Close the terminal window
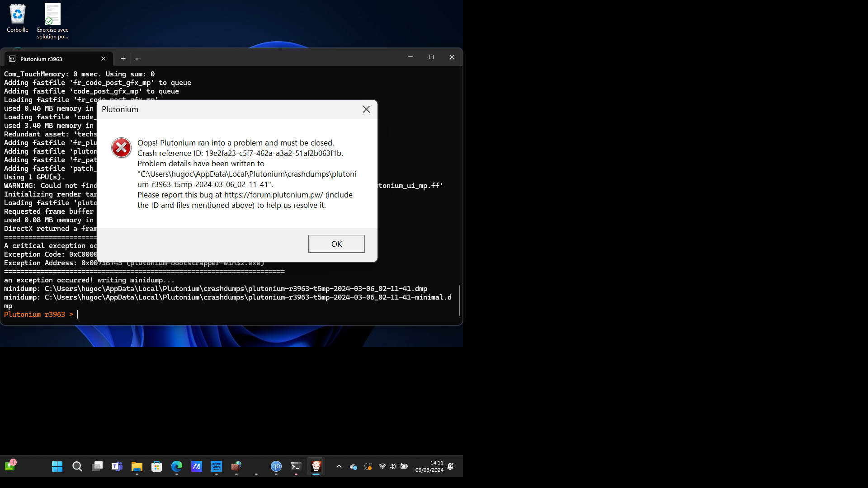 point(452,57)
